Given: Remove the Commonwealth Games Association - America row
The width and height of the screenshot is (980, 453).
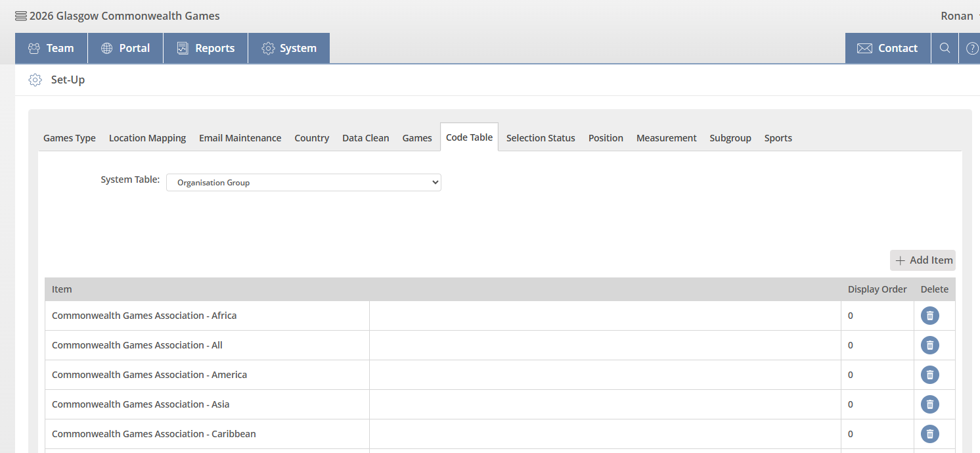Looking at the screenshot, I should coord(929,375).
